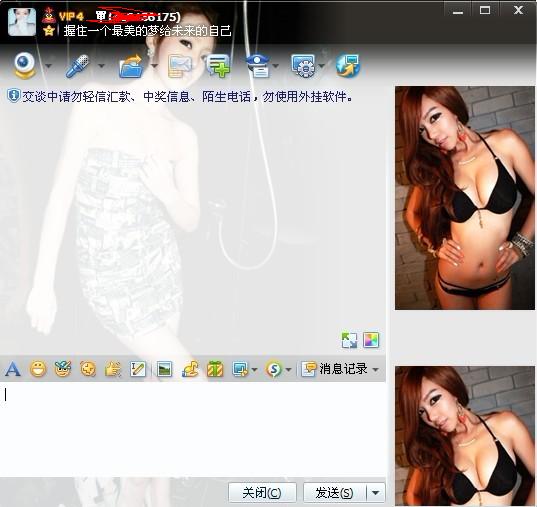Take a screenshot with screen capture icon
Screen dimensions: 537x507
[240, 369]
